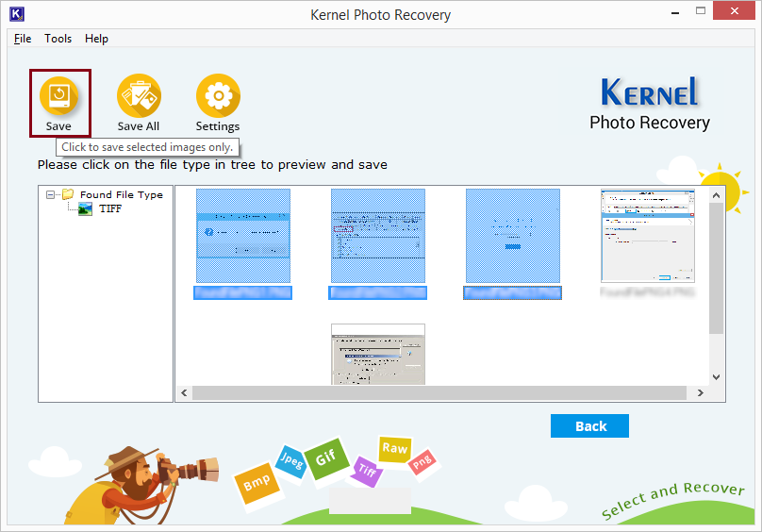The image size is (762, 532).
Task: Click the horizontal scrollbar right arrow
Action: point(701,393)
